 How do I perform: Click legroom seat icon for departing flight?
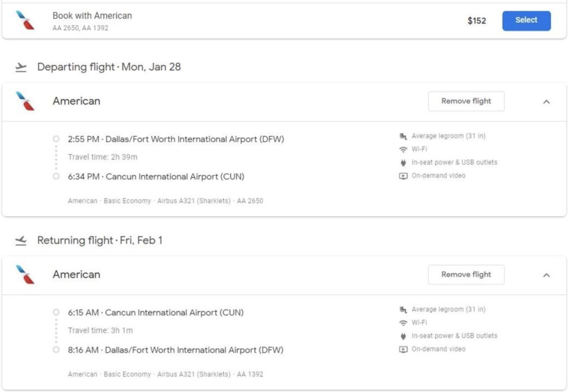click(403, 136)
